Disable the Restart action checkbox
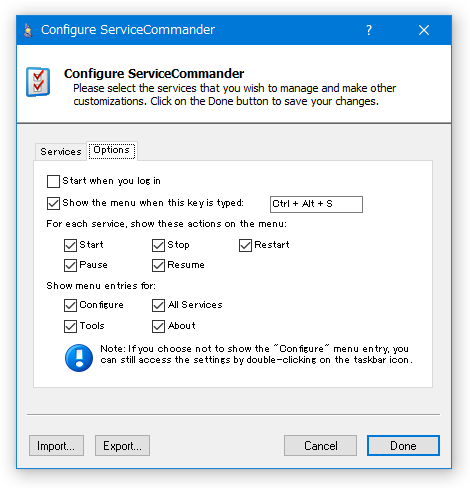The height and width of the screenshot is (488, 470). pos(245,246)
